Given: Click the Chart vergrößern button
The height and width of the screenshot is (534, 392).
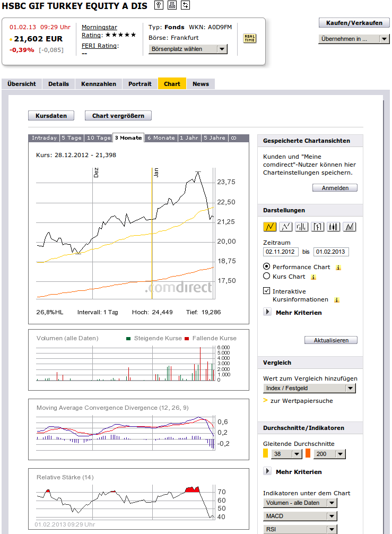Looking at the screenshot, I should pyautogui.click(x=118, y=116).
